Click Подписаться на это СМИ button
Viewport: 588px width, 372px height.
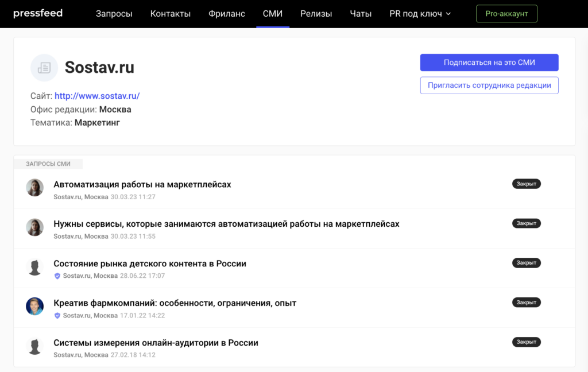489,63
